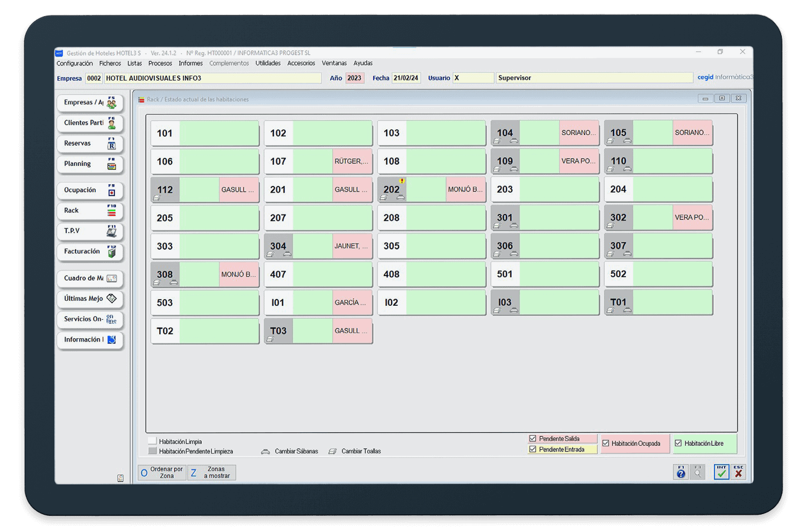The width and height of the screenshot is (807, 532).
Task: Confirm with the green INT checkmark
Action: [721, 472]
